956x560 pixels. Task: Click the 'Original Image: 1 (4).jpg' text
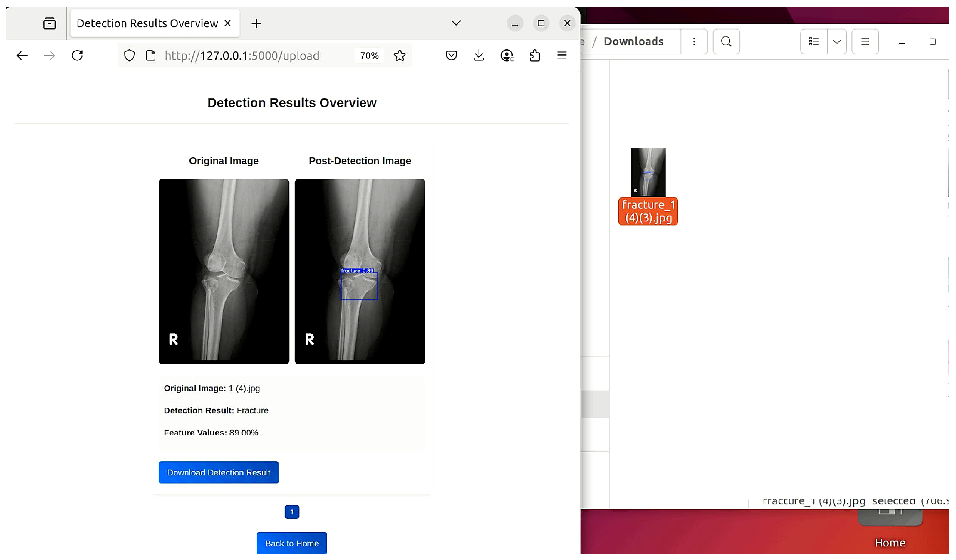212,388
